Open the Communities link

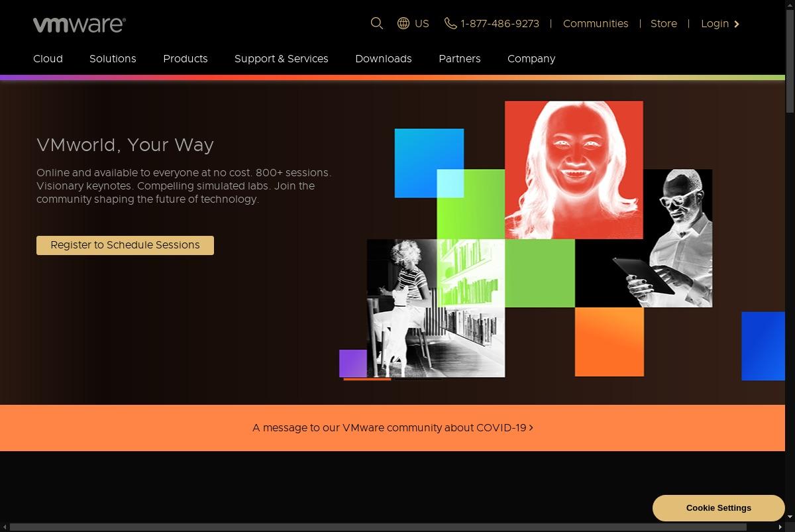point(596,23)
